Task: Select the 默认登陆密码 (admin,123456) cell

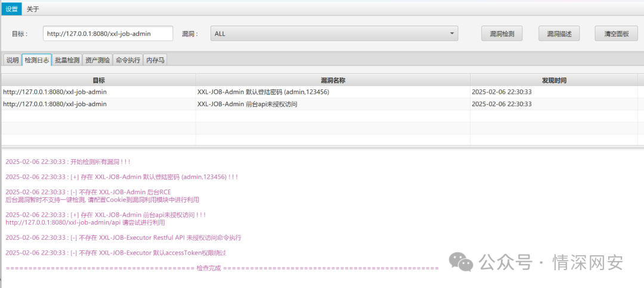Action: [333, 92]
